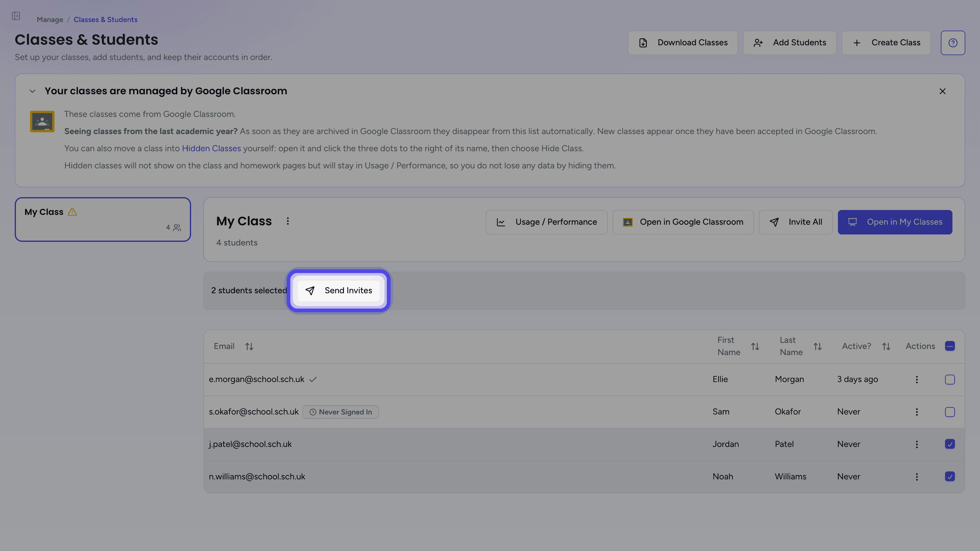The width and height of the screenshot is (980, 551).
Task: Click the '3 days ago' active cell
Action: [858, 380]
